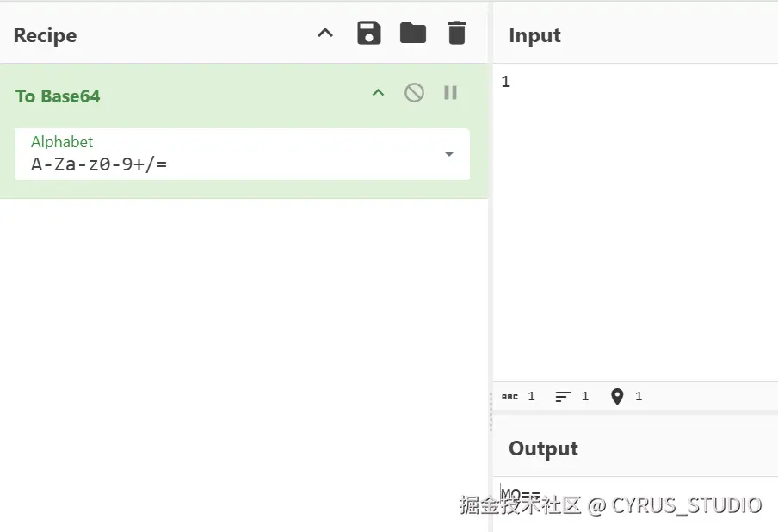Image resolution: width=778 pixels, height=532 pixels.
Task: Collapse the To Base64 operation
Action: (378, 93)
